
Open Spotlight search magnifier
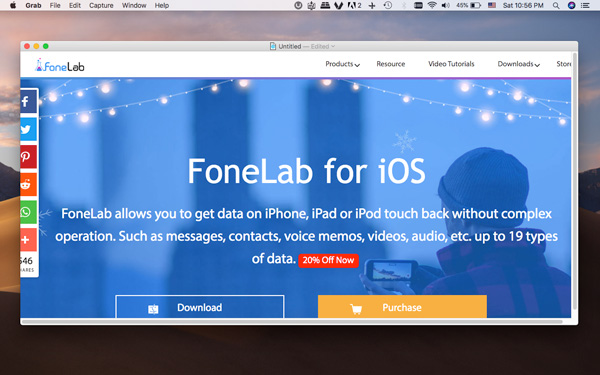(556, 5)
